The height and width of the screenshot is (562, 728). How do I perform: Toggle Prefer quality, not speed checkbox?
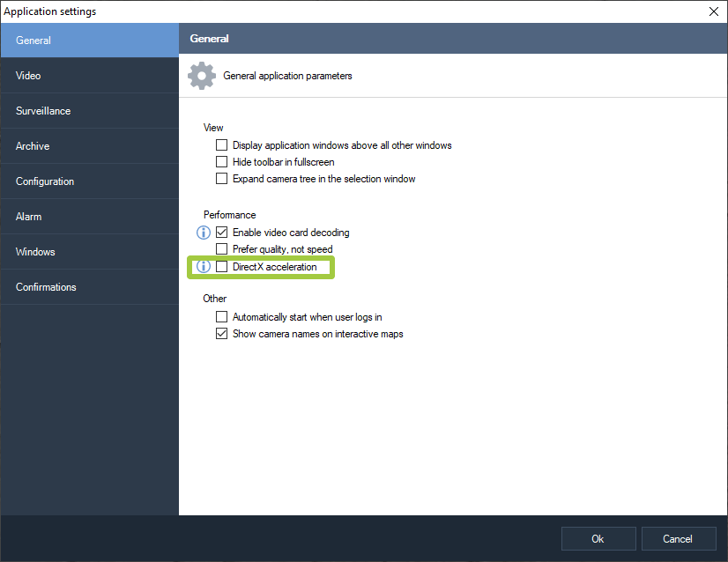(222, 249)
